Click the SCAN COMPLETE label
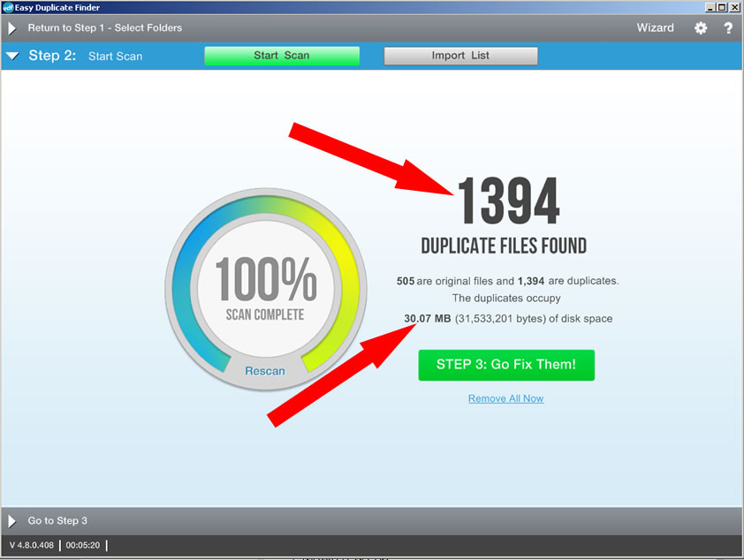This screenshot has width=744, height=560. coord(265,314)
